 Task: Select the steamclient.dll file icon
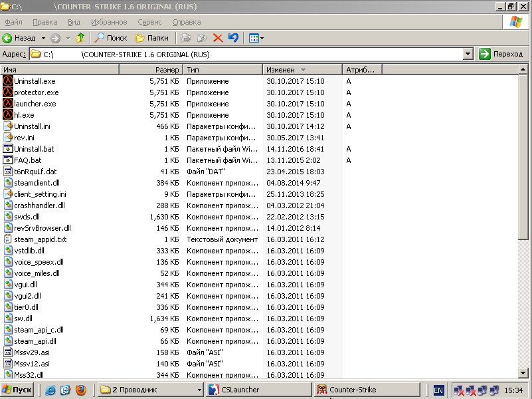[8, 182]
